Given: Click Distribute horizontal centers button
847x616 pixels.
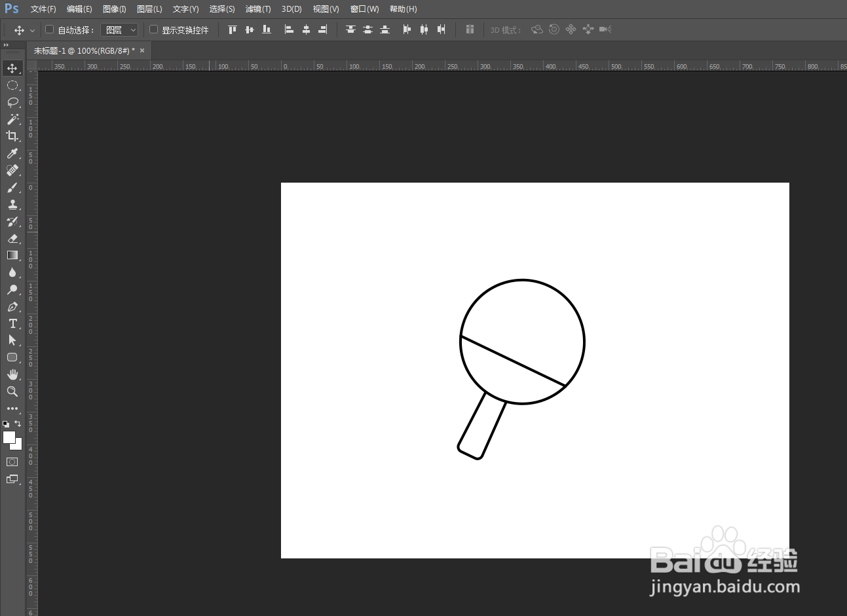Looking at the screenshot, I should [424, 29].
